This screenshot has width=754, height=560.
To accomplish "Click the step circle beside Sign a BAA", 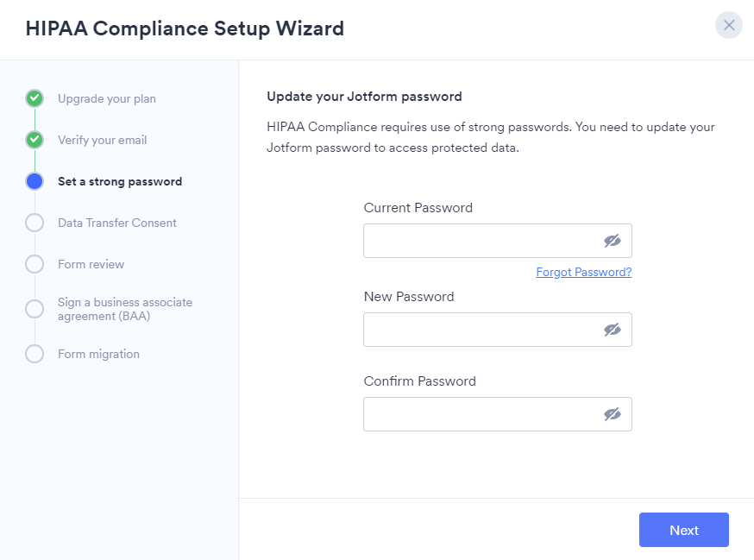I will (x=35, y=309).
